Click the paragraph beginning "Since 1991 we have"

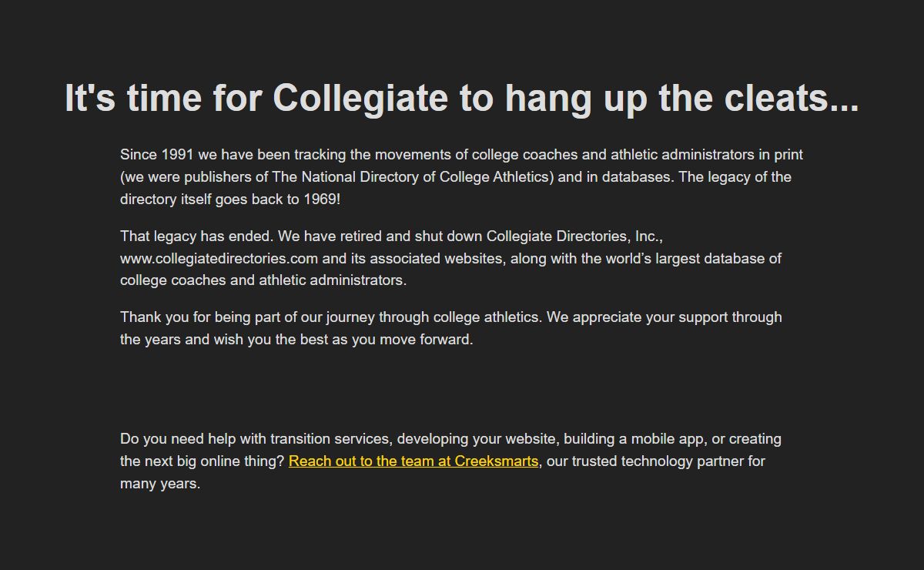coord(462,176)
